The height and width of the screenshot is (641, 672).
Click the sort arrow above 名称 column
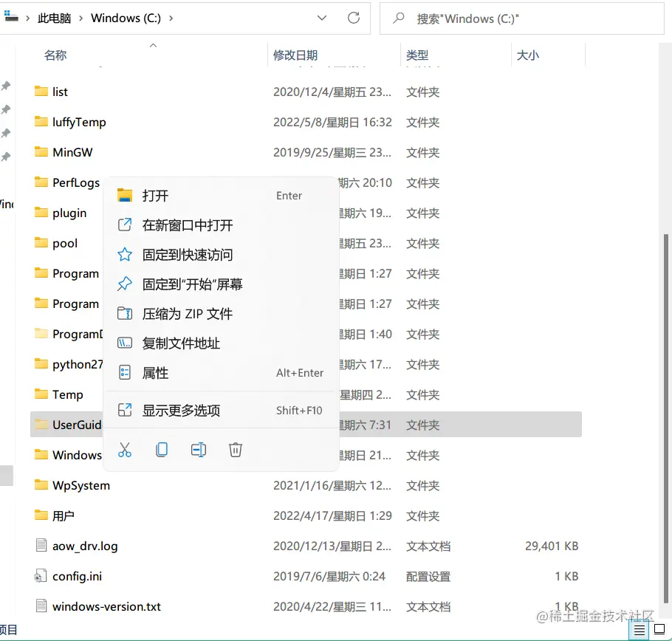[153, 45]
